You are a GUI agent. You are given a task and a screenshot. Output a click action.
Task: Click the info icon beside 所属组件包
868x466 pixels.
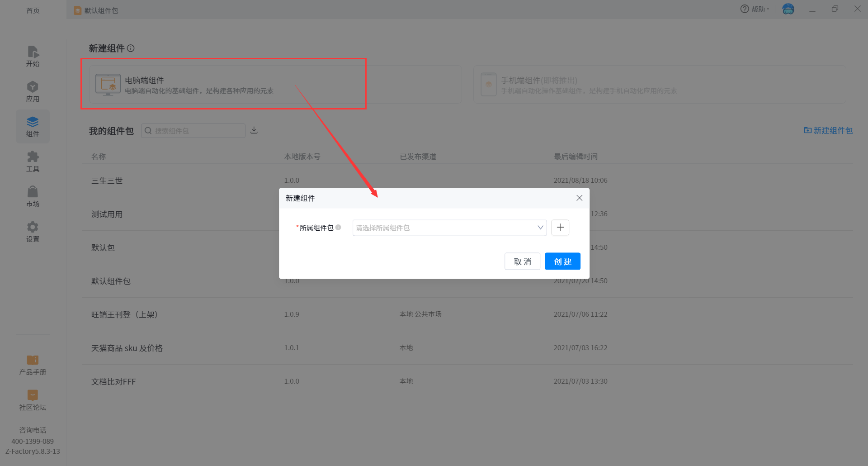click(338, 228)
